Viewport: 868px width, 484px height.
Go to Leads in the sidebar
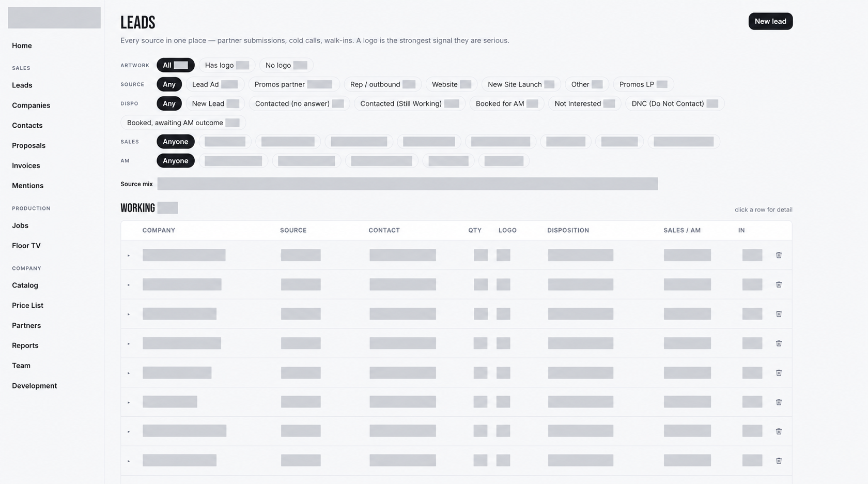22,85
